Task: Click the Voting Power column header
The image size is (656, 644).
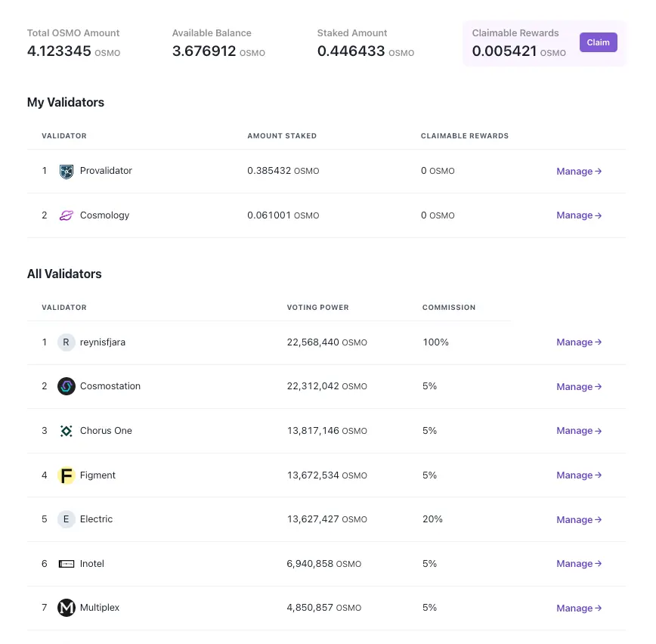Action: coord(317,308)
